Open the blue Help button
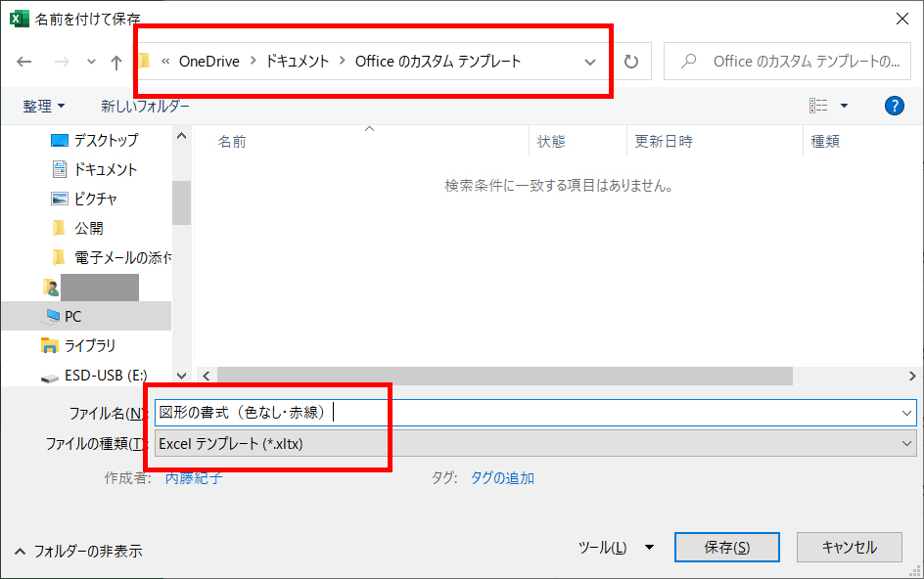Image resolution: width=924 pixels, height=579 pixels. point(894,106)
